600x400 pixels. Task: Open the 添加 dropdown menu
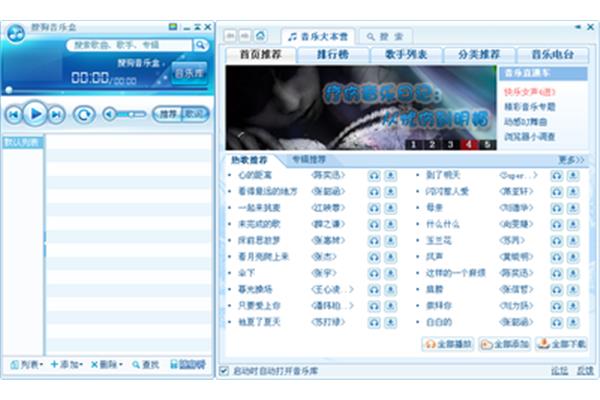pyautogui.click(x=67, y=365)
